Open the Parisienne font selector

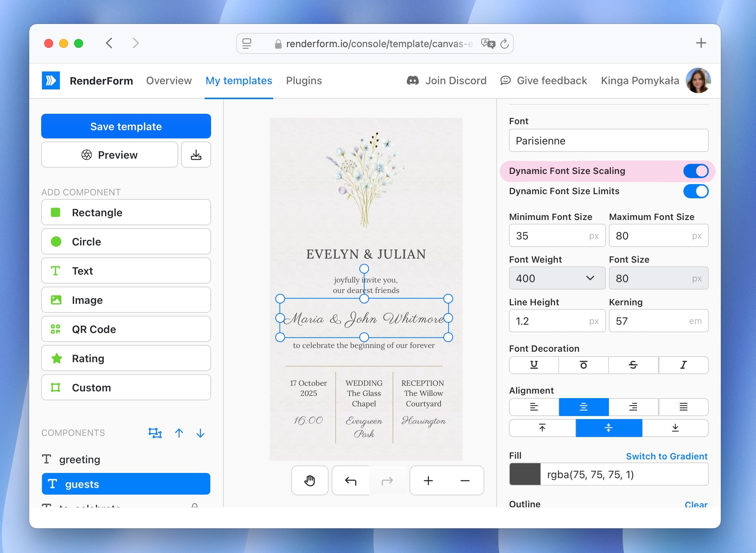coord(609,140)
